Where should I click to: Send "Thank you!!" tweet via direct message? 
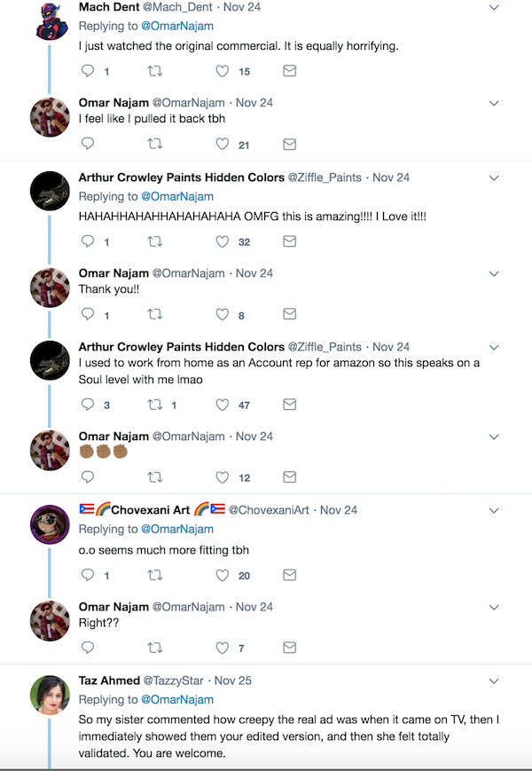[289, 314]
